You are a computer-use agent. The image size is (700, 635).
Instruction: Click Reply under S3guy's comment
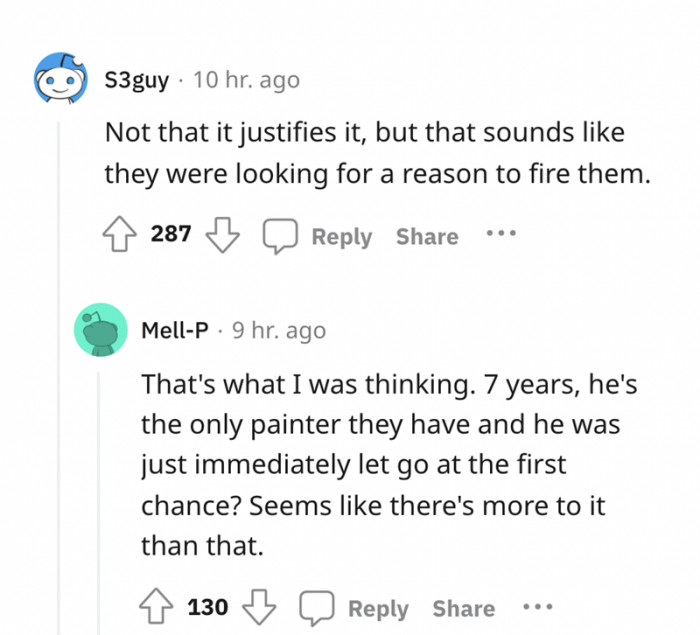pyautogui.click(x=341, y=237)
